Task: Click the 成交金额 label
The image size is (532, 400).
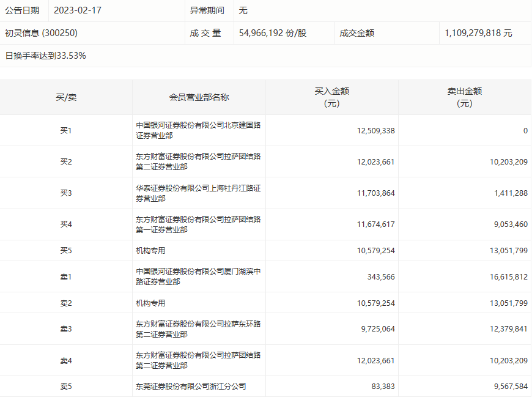Action: pos(357,33)
